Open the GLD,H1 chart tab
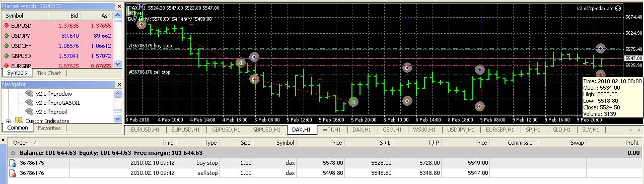This screenshot has height=184, width=644. click(561, 130)
